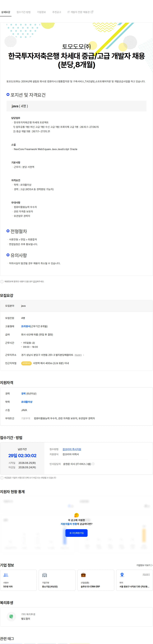Click the thinking emoji above 지원자 현황

[77, 515]
